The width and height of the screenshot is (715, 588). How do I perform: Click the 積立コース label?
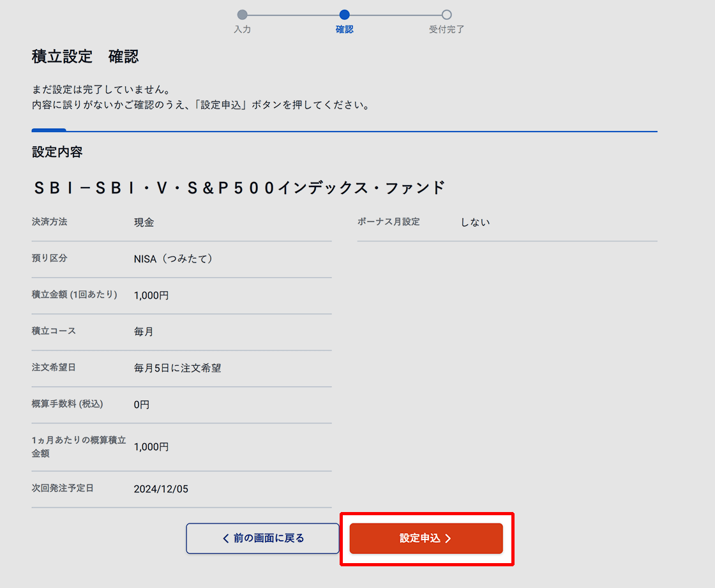tap(54, 331)
